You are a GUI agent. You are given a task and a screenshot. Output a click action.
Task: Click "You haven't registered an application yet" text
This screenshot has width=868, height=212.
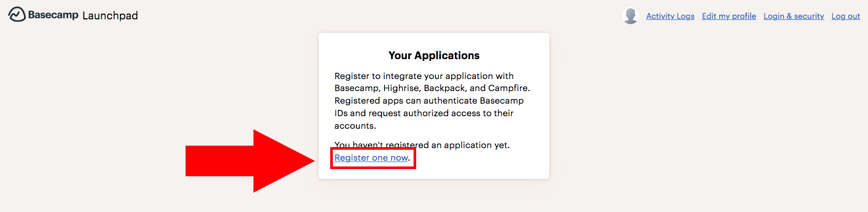422,145
